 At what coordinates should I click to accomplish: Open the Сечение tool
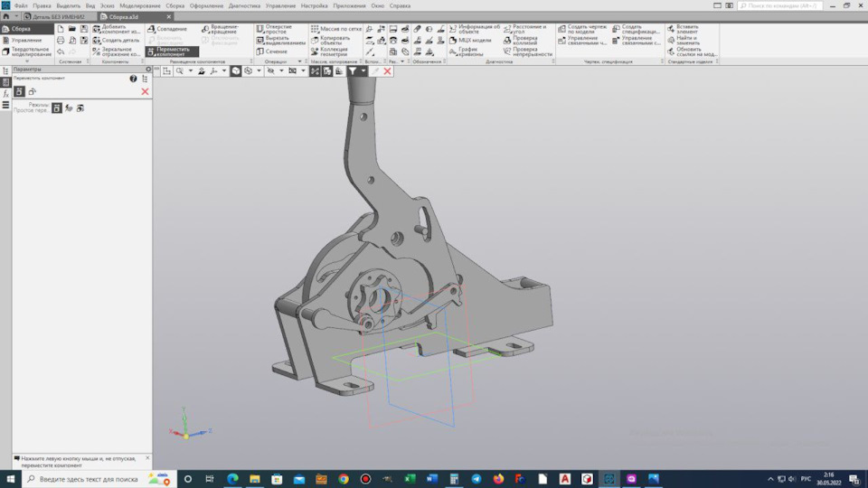272,52
